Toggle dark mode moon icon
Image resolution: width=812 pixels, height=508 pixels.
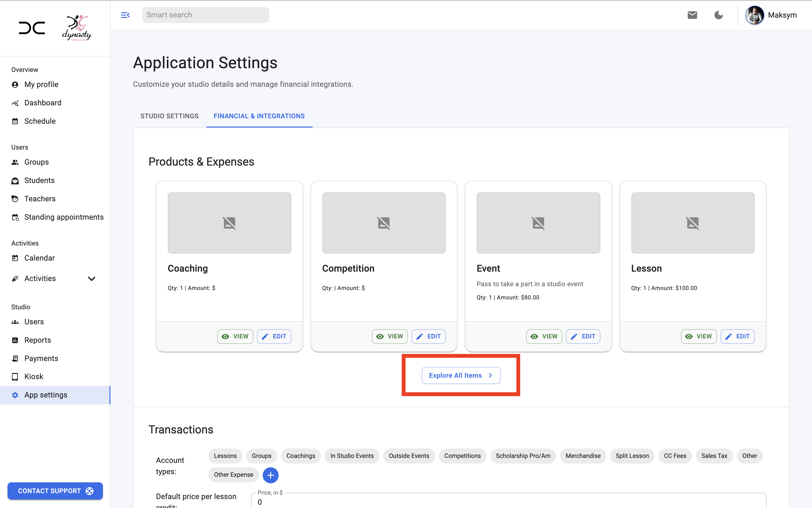click(718, 15)
